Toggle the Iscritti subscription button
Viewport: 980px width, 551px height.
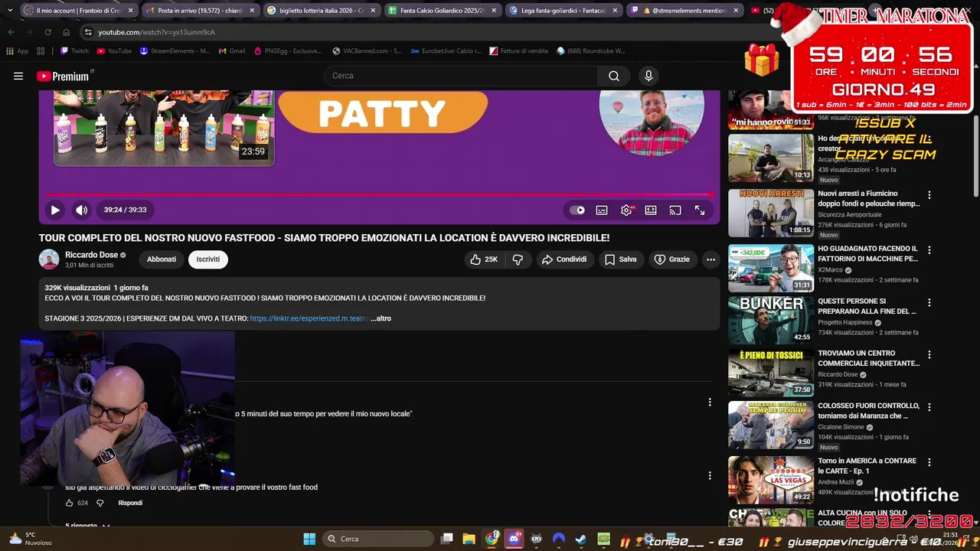pos(207,259)
